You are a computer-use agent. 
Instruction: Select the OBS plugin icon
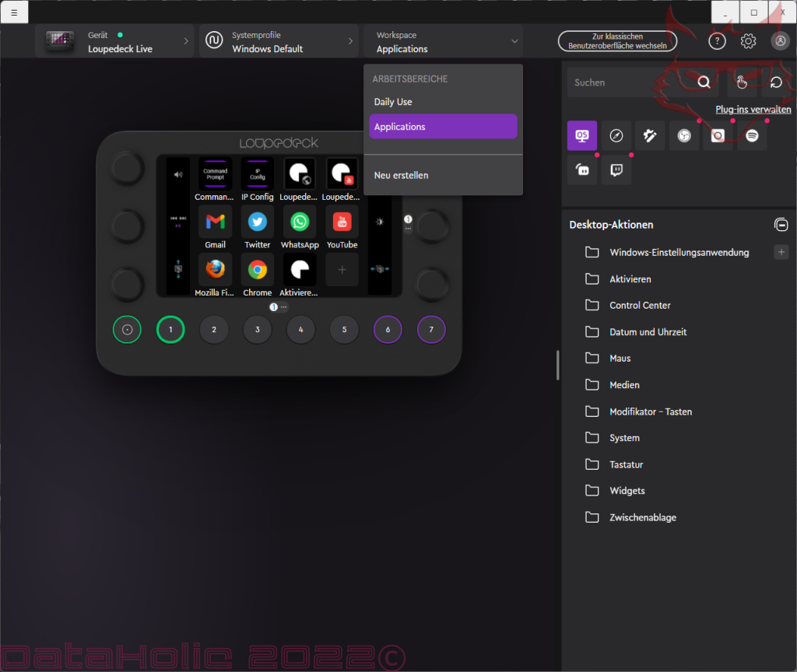(684, 135)
